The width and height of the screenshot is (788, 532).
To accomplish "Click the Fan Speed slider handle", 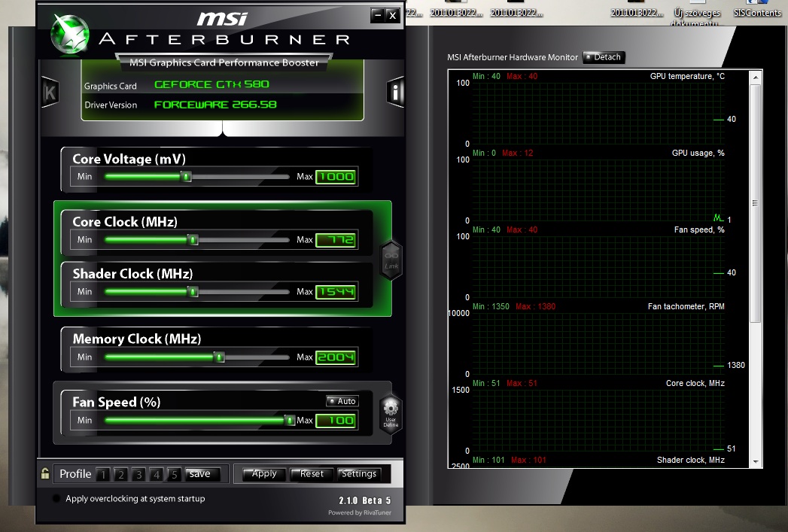I will [x=290, y=420].
